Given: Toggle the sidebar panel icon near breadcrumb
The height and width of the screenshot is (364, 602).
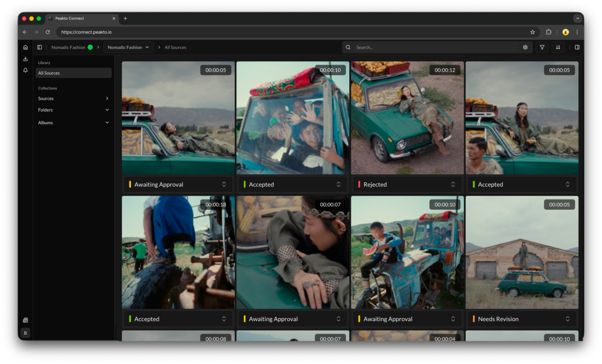Looking at the screenshot, I should (39, 47).
